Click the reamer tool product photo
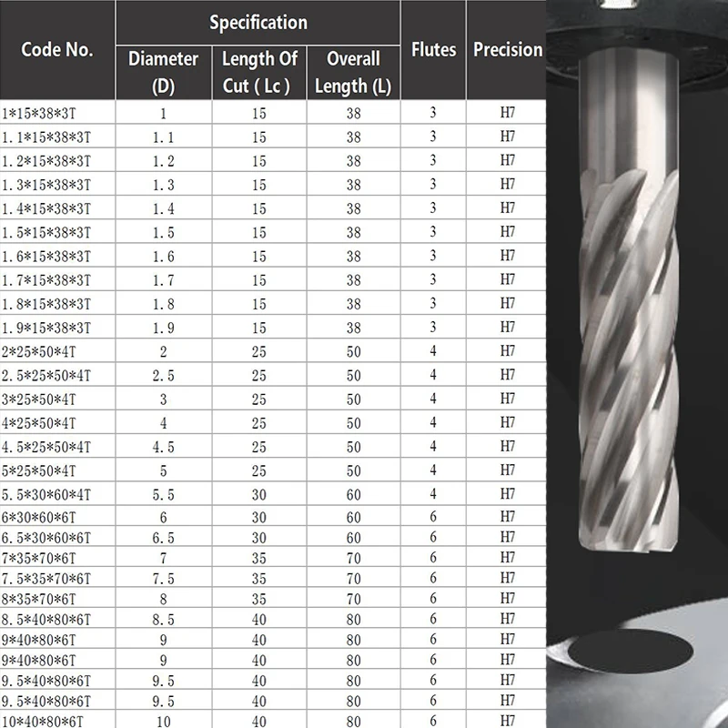 coord(637,364)
